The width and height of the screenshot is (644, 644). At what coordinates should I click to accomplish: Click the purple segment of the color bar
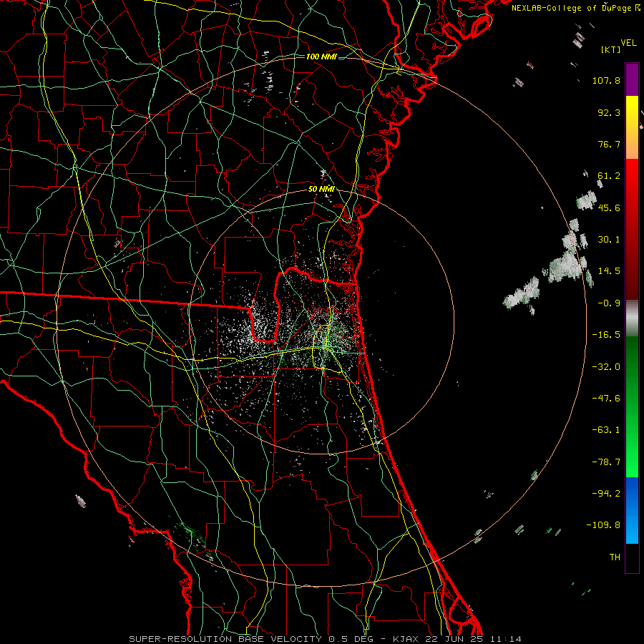(632, 80)
